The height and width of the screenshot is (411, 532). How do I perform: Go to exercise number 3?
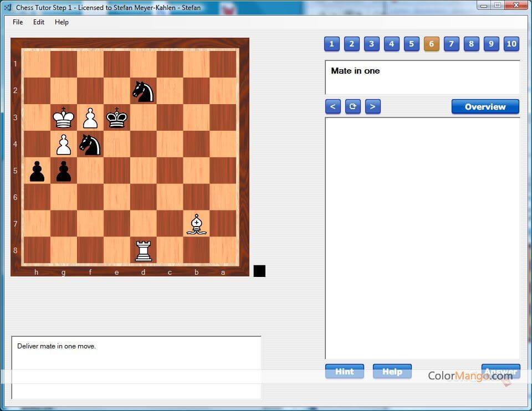(x=371, y=44)
